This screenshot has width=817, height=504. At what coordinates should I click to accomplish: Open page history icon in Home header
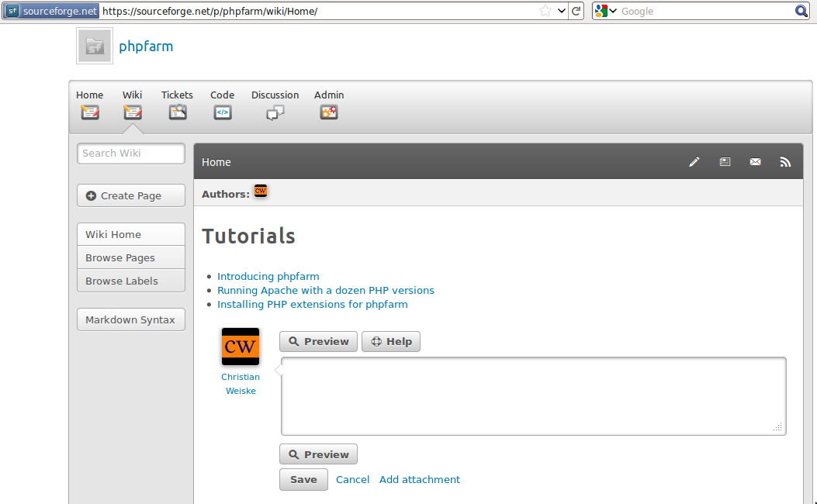725,162
